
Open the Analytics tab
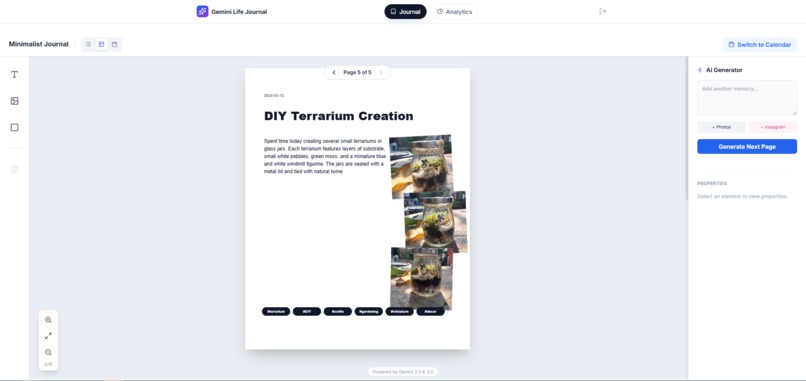pyautogui.click(x=454, y=11)
